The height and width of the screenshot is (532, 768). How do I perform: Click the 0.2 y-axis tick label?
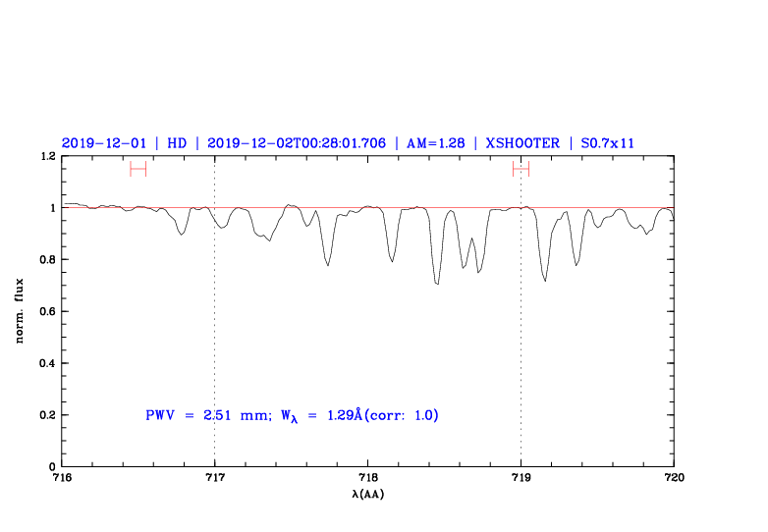point(47,415)
